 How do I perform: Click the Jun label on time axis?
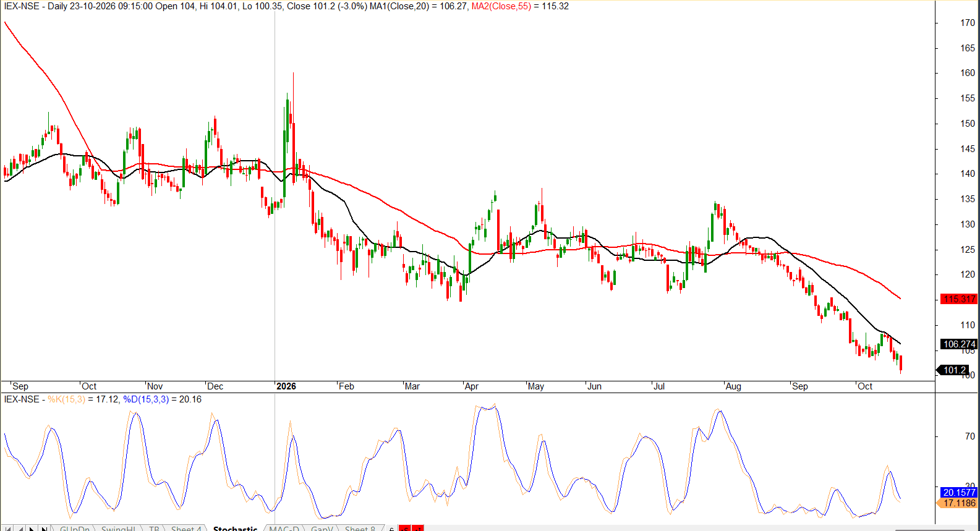[594, 386]
